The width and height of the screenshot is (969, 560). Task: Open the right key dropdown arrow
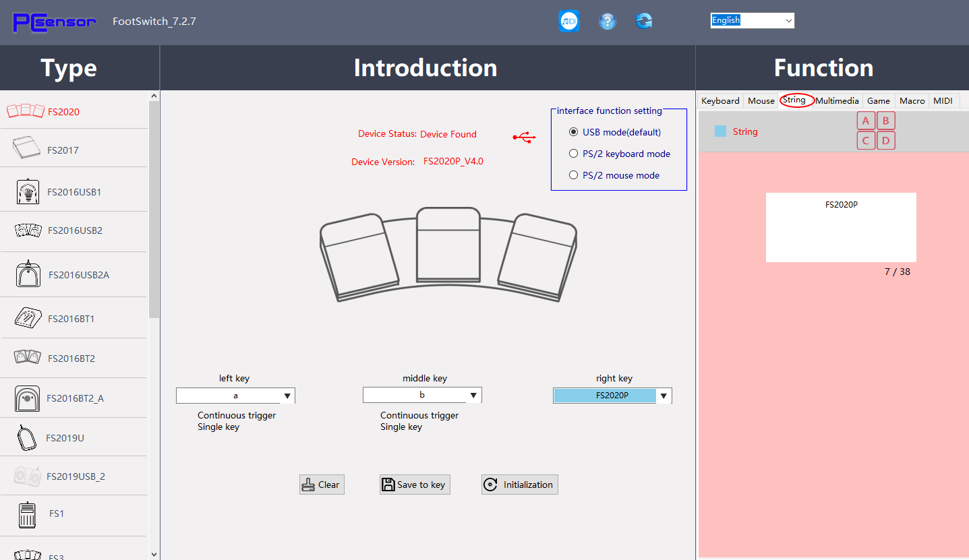pos(664,396)
